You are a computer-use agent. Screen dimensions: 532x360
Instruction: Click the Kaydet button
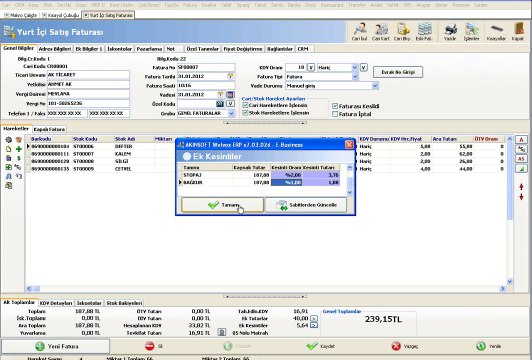click(x=321, y=346)
